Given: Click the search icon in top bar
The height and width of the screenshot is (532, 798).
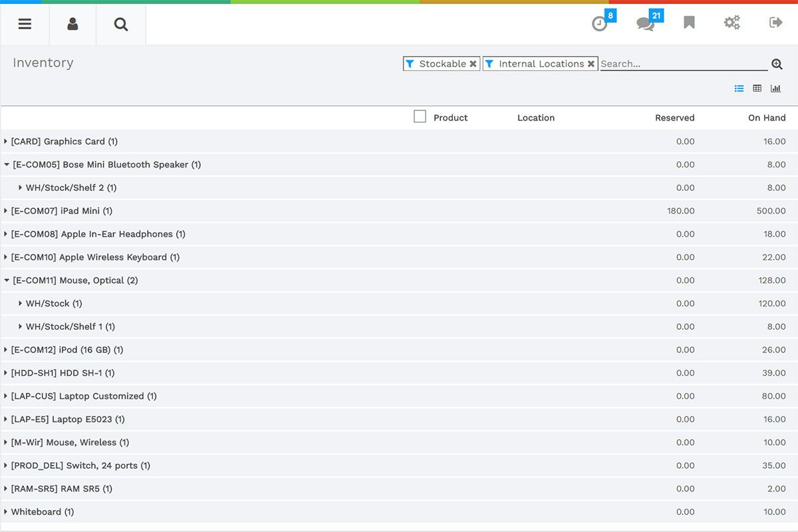Looking at the screenshot, I should point(120,25).
